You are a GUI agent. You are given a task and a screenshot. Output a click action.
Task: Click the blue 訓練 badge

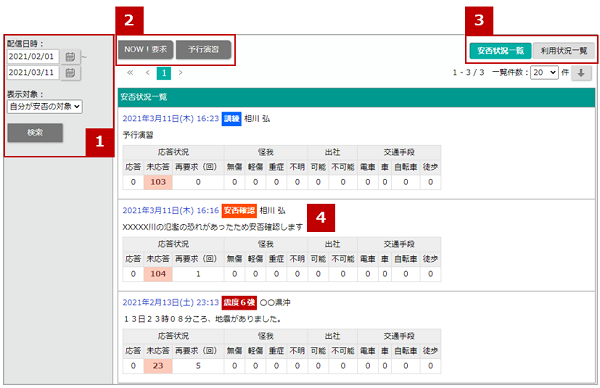pos(232,119)
